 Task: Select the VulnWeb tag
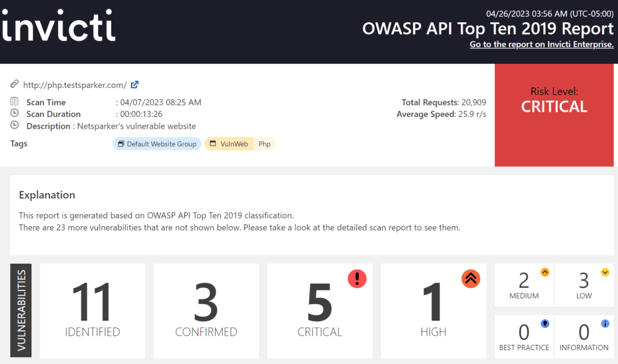point(228,144)
